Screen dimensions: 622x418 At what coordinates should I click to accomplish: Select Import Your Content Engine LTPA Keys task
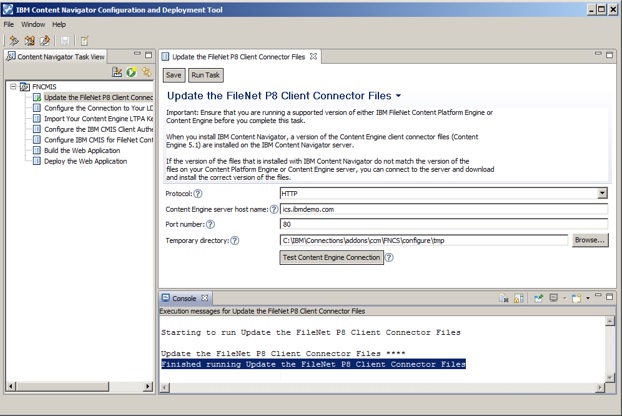coord(98,119)
